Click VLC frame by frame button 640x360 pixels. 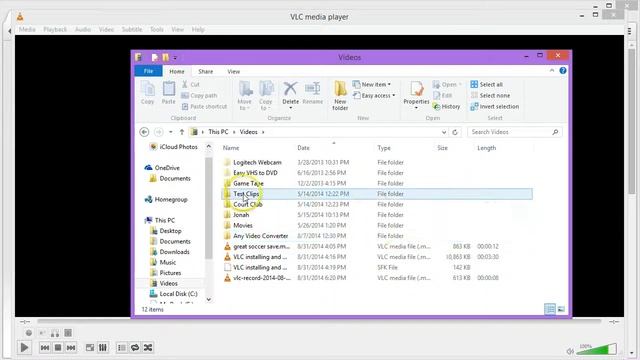(x=68, y=333)
